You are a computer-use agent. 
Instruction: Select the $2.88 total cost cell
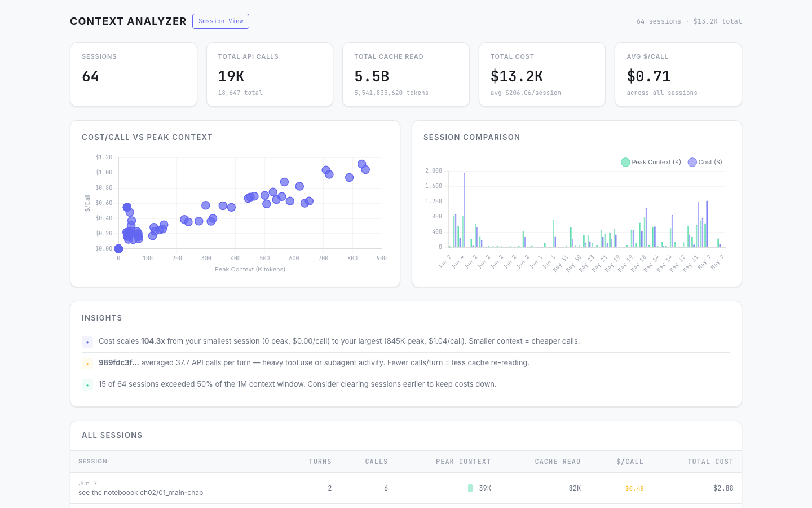click(x=723, y=488)
